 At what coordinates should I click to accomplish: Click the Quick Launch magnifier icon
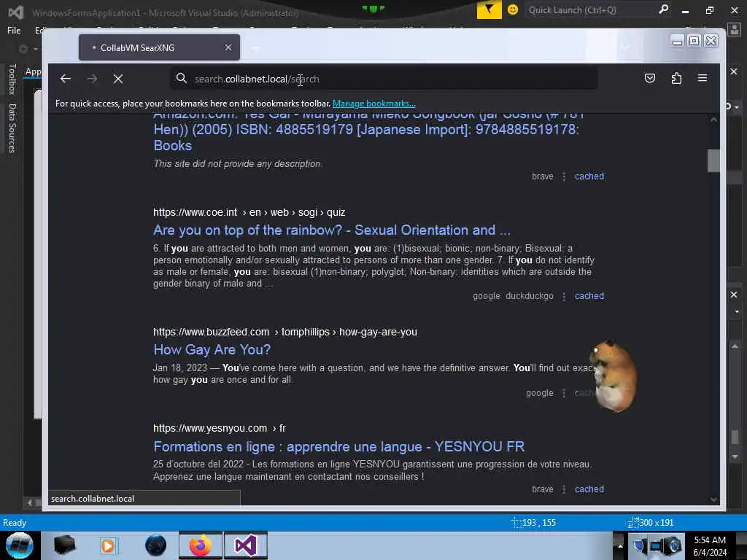tap(663, 9)
